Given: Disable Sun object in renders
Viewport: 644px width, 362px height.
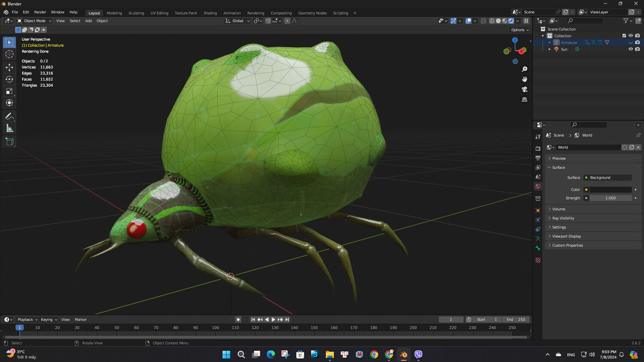Looking at the screenshot, I should [638, 49].
